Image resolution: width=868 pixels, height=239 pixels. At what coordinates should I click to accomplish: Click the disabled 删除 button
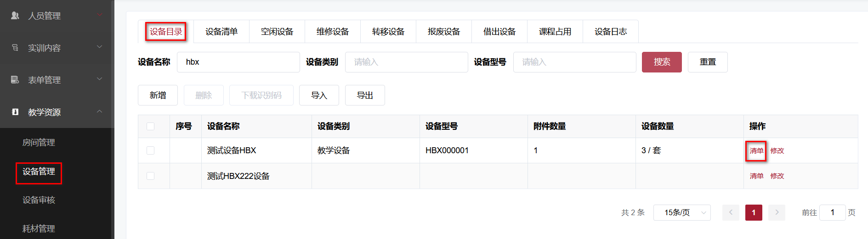(204, 95)
